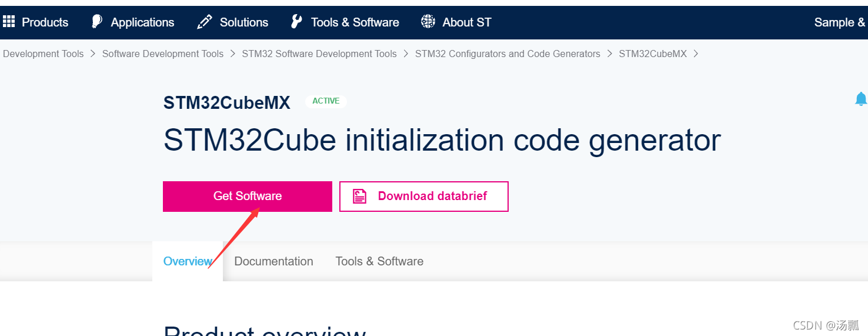Click the Get Software button
This screenshot has height=336, width=868.
(x=248, y=197)
